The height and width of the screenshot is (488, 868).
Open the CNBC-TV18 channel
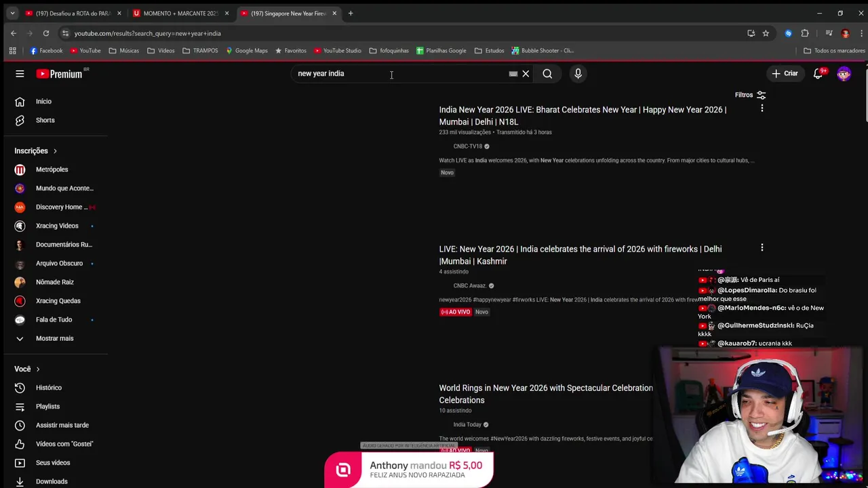(468, 146)
